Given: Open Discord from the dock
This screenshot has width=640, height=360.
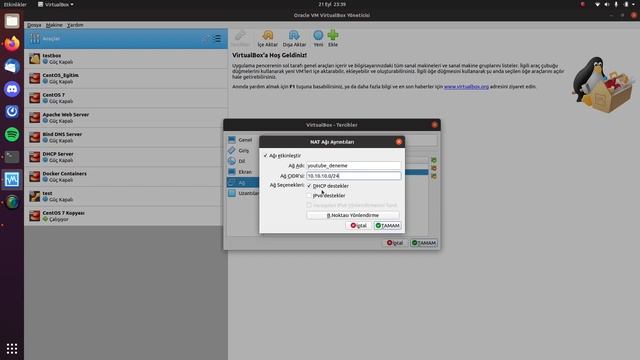Looking at the screenshot, I should coord(12,89).
